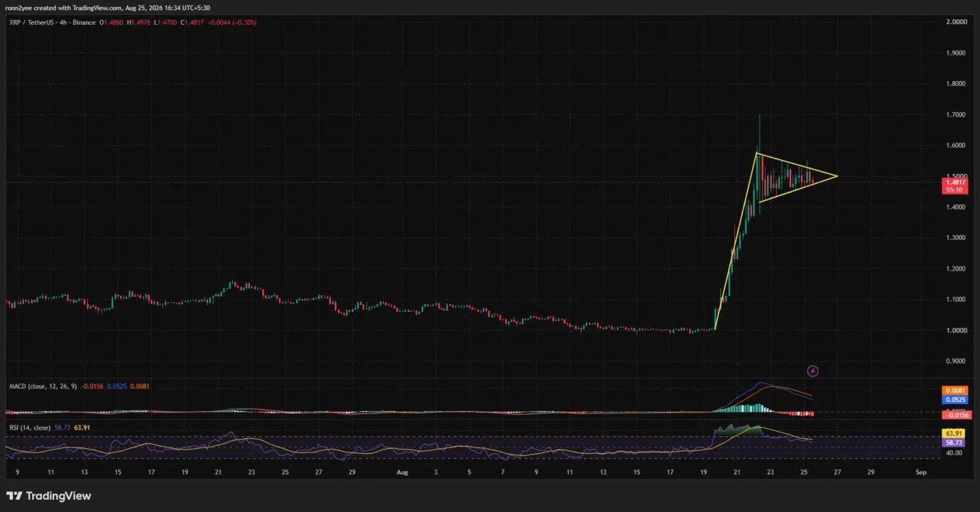Select 58.73 in the RSI legend
The image size is (980, 512).
point(61,427)
